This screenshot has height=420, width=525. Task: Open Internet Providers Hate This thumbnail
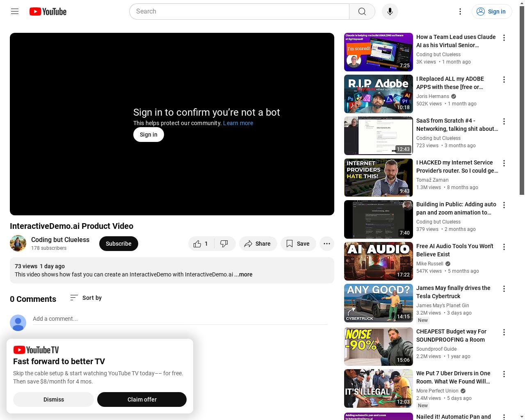click(x=379, y=178)
